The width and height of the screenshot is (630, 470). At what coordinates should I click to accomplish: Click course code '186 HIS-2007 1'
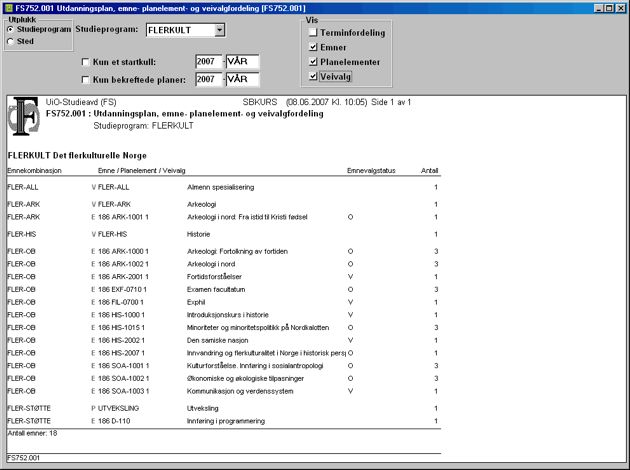coord(121,353)
